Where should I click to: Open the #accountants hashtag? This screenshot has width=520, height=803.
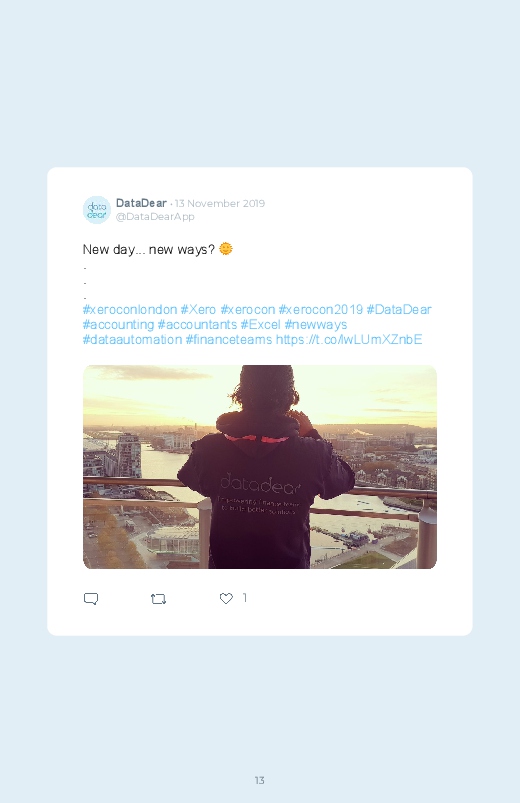pyautogui.click(x=197, y=325)
